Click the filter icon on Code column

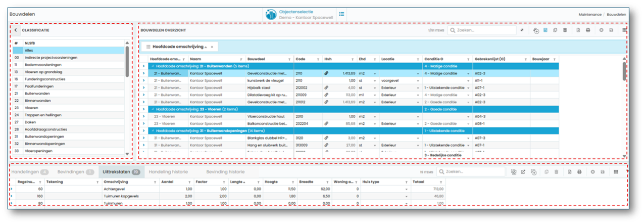click(319, 59)
